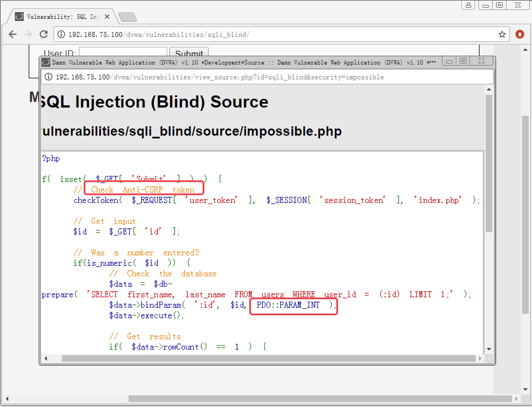Minimize the DVWA source popup window
This screenshot has height=407, width=532.
[x=449, y=61]
